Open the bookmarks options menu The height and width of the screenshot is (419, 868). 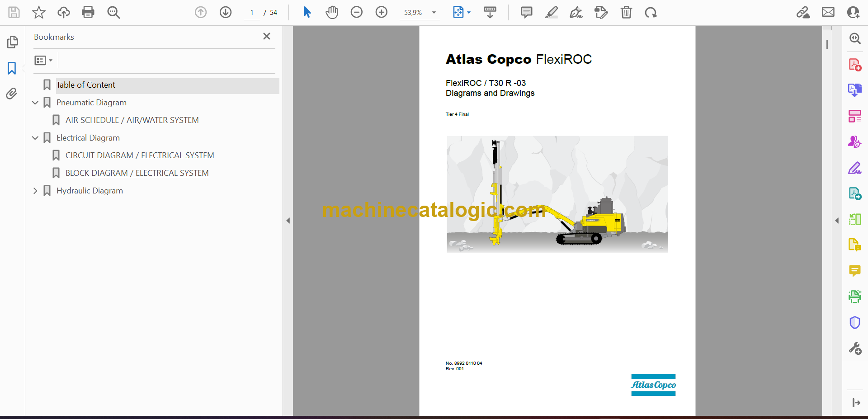coord(43,60)
